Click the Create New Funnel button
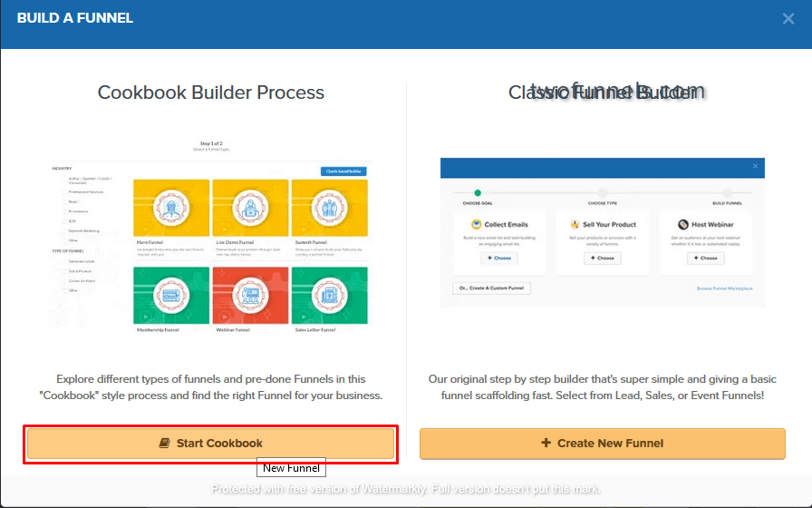This screenshot has width=812, height=508. [603, 444]
